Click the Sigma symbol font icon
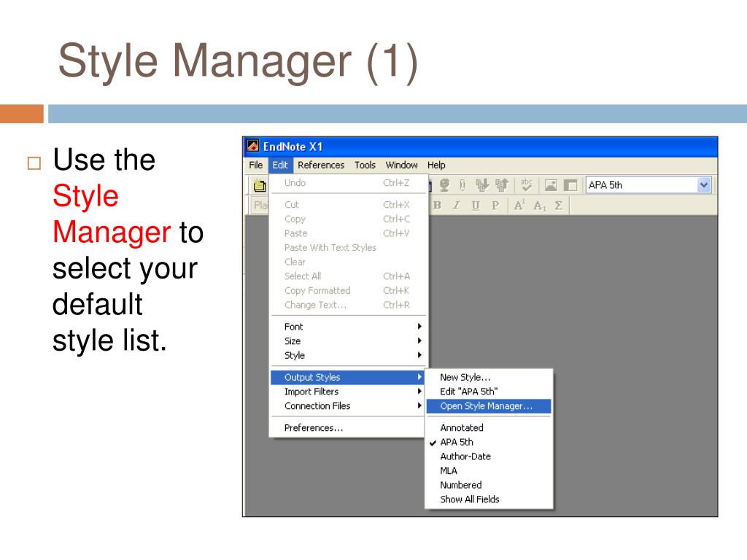The width and height of the screenshot is (747, 560). pos(559,205)
